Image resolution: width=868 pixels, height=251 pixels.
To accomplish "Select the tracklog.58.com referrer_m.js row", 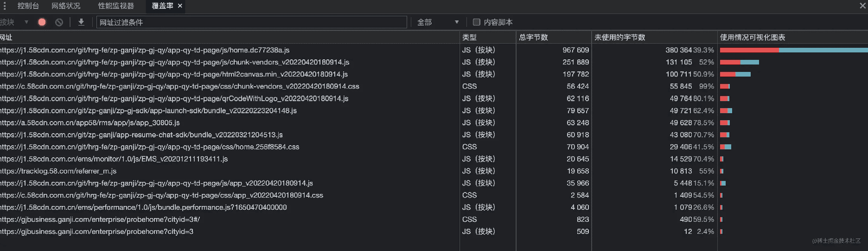I will pos(58,171).
